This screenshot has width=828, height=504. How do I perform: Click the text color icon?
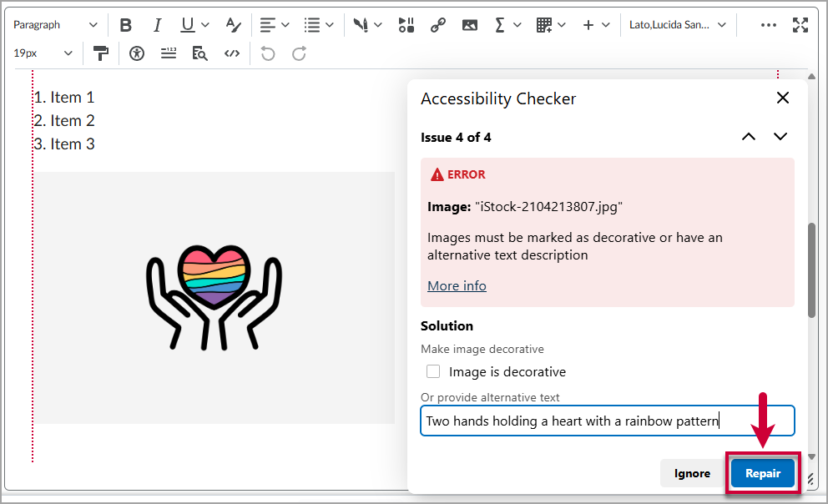point(234,25)
